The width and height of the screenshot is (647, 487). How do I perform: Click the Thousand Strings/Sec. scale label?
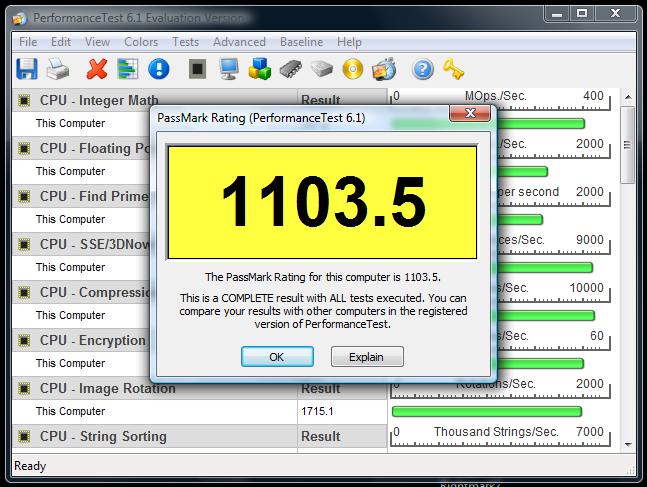[496, 432]
